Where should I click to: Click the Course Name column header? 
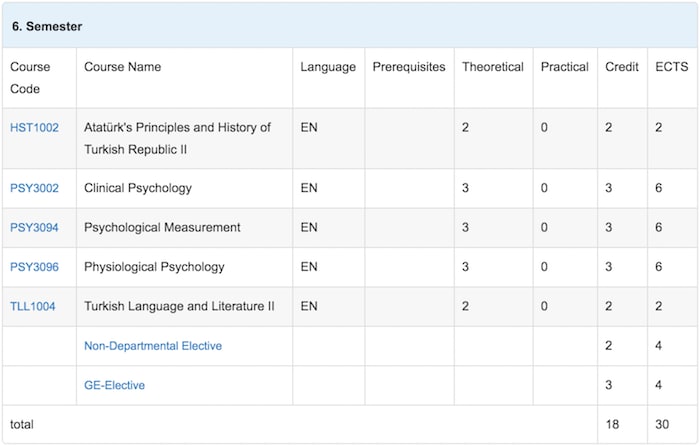point(122,67)
